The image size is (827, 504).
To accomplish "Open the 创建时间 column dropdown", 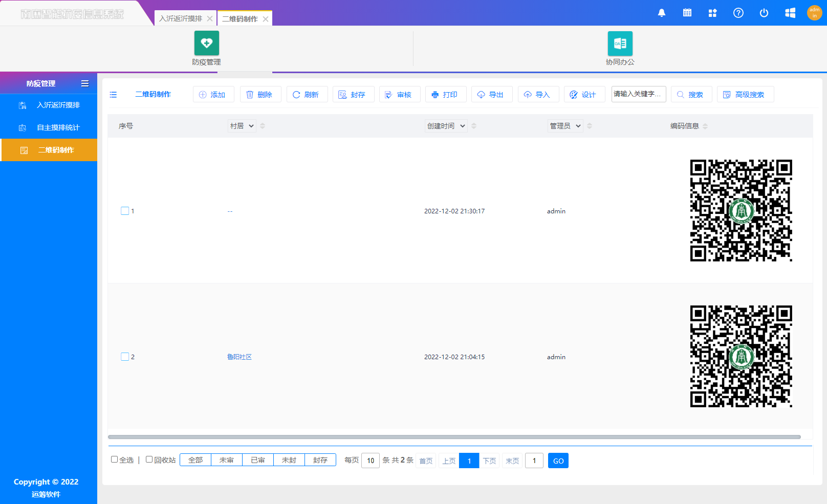I will pyautogui.click(x=446, y=126).
